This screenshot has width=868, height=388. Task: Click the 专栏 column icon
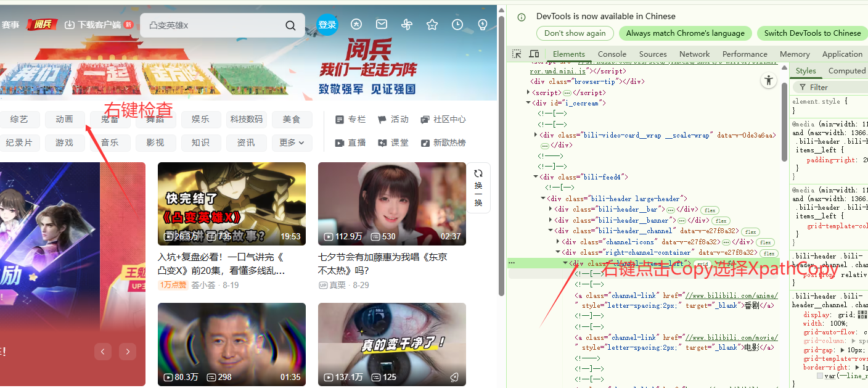click(340, 120)
